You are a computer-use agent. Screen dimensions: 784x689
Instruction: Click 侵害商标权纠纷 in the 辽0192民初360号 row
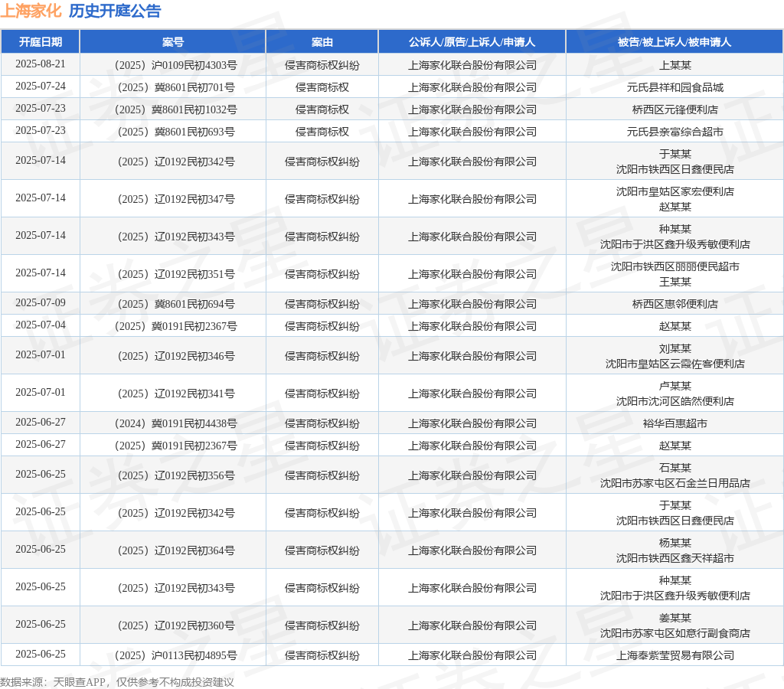coord(322,625)
